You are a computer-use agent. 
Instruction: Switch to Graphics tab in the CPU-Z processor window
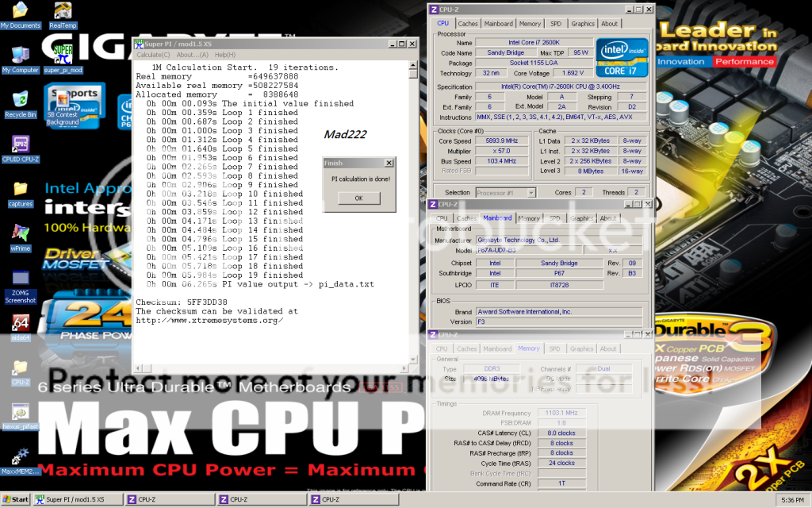pyautogui.click(x=583, y=24)
